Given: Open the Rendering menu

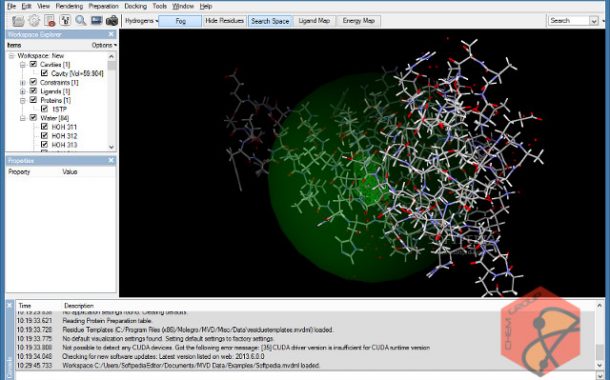Looking at the screenshot, I should coord(69,6).
